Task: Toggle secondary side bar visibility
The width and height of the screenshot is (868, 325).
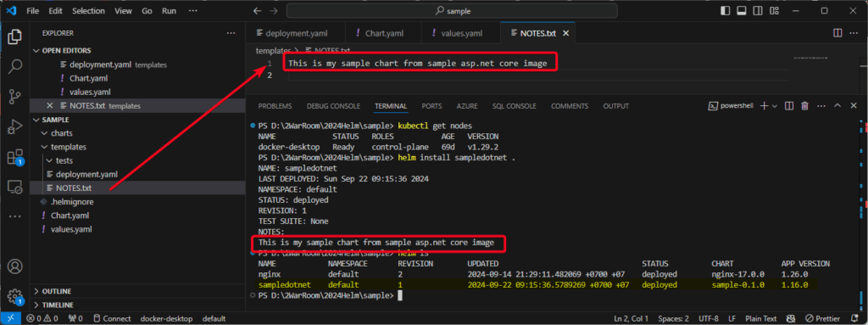Action: coord(757,10)
